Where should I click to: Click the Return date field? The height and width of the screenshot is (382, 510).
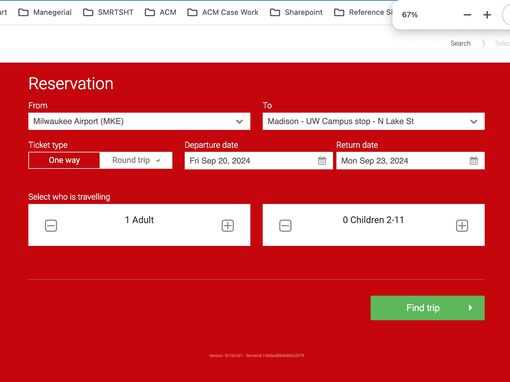pos(410,161)
